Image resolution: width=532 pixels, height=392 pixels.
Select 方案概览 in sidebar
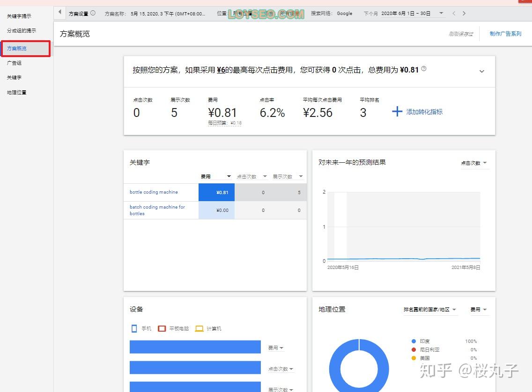click(25, 49)
